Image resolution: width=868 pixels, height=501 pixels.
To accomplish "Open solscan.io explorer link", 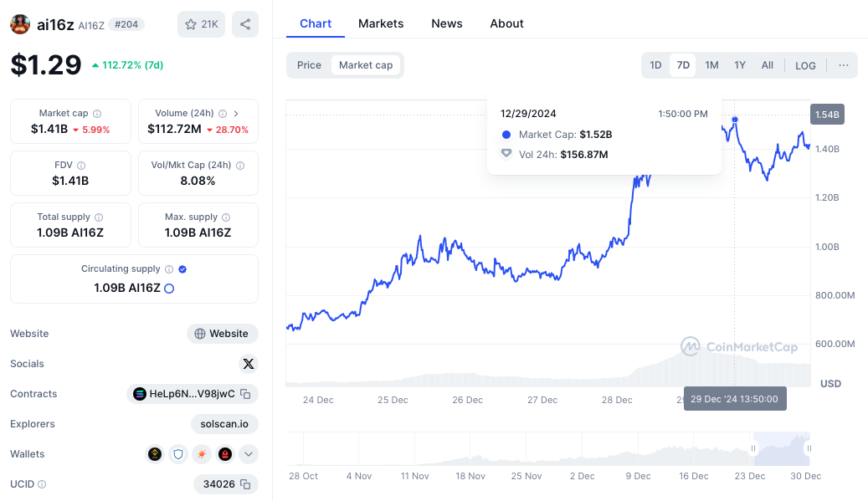I will 224,424.
